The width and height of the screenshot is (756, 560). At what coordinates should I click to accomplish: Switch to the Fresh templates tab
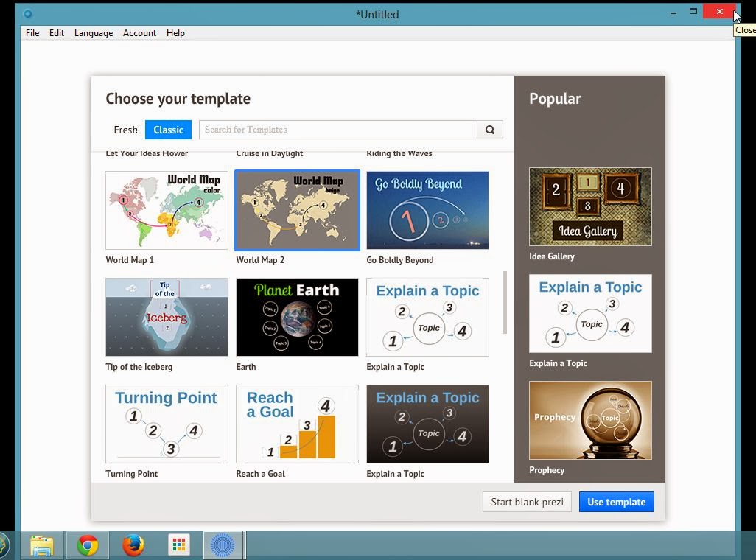tap(125, 130)
